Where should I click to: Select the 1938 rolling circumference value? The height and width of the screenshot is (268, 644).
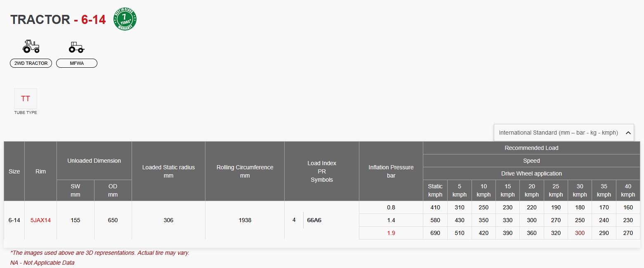pos(245,220)
